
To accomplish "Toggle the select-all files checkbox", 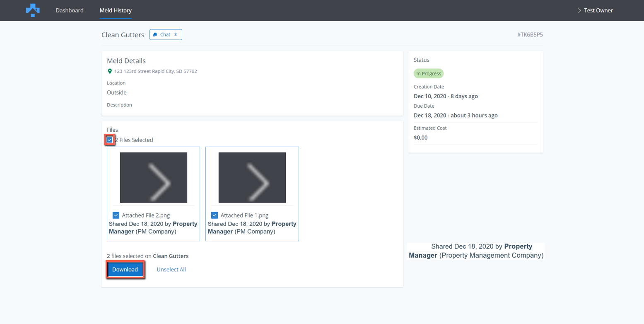I will (x=110, y=140).
